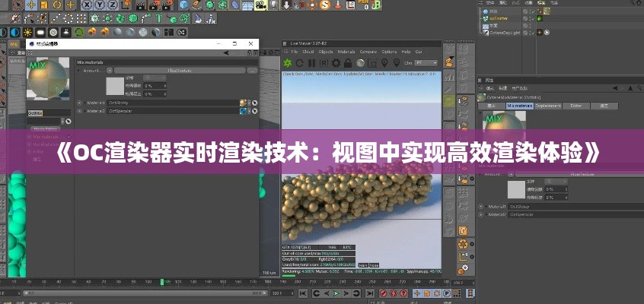Pause the Live Viewer render

[x=312, y=63]
